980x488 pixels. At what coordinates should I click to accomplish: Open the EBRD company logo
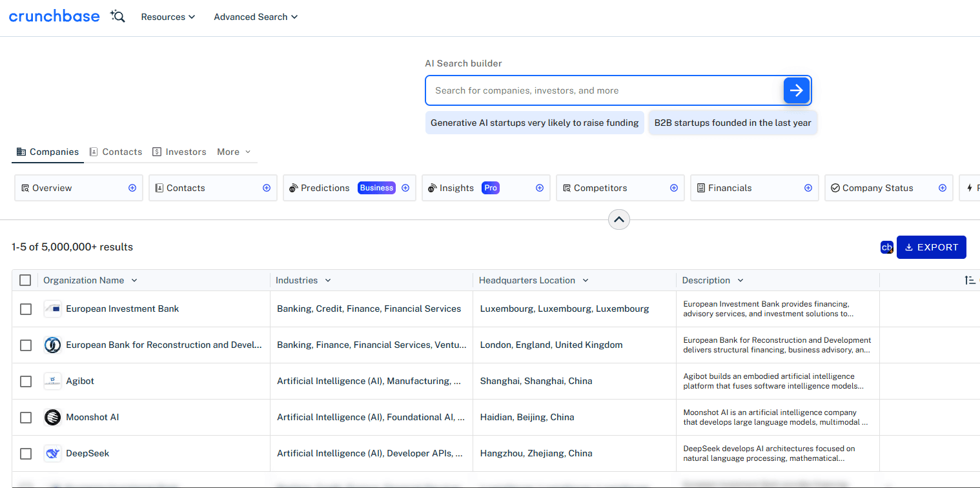[52, 345]
